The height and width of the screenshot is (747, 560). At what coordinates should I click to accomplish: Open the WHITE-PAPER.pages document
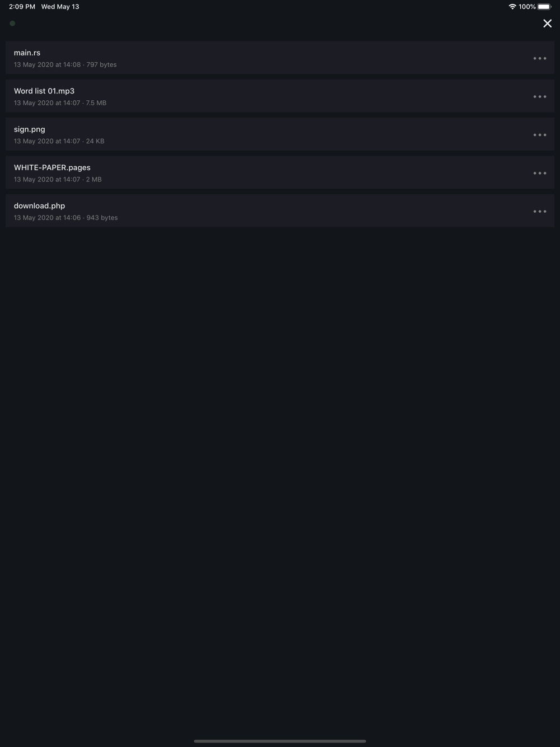(x=280, y=172)
